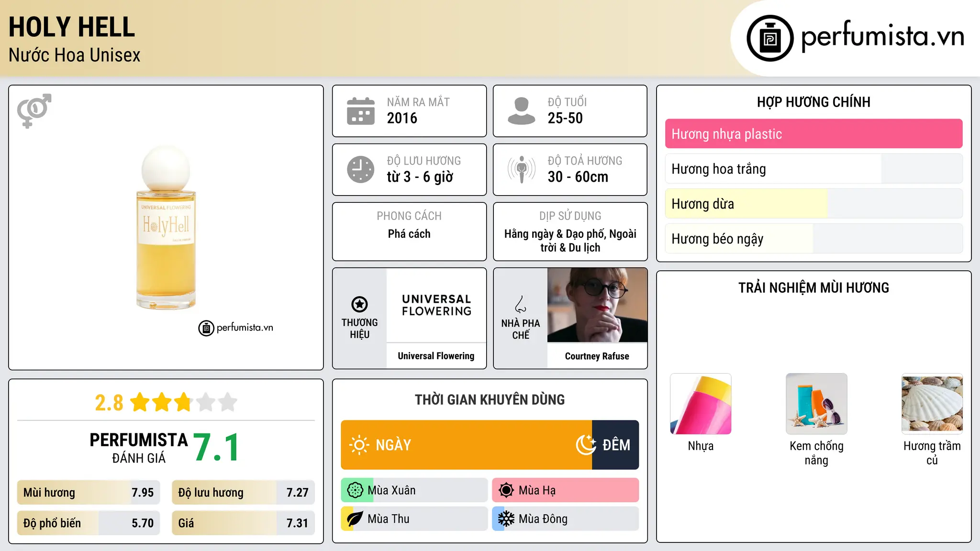This screenshot has height=551, width=980.
Task: Click the leaf icon for Mùa Thu
Action: 355,519
